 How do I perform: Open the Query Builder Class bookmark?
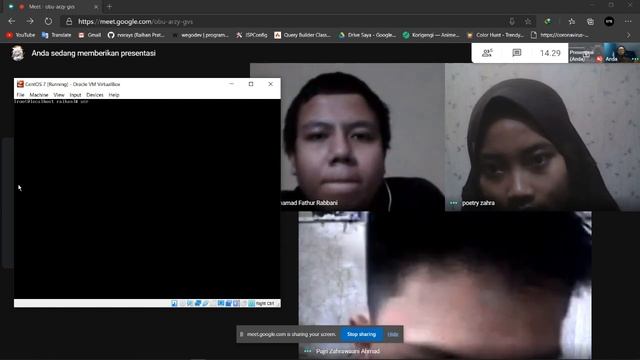point(302,35)
